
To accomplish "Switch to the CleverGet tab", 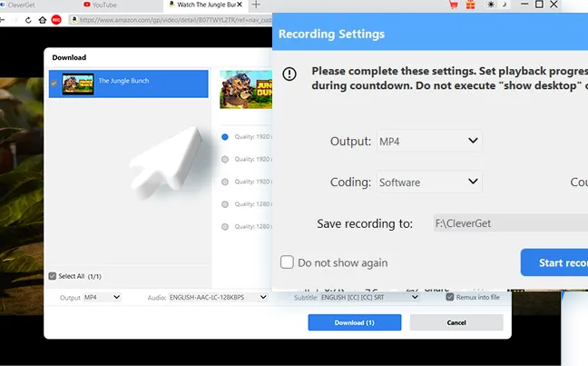I will (x=17, y=5).
